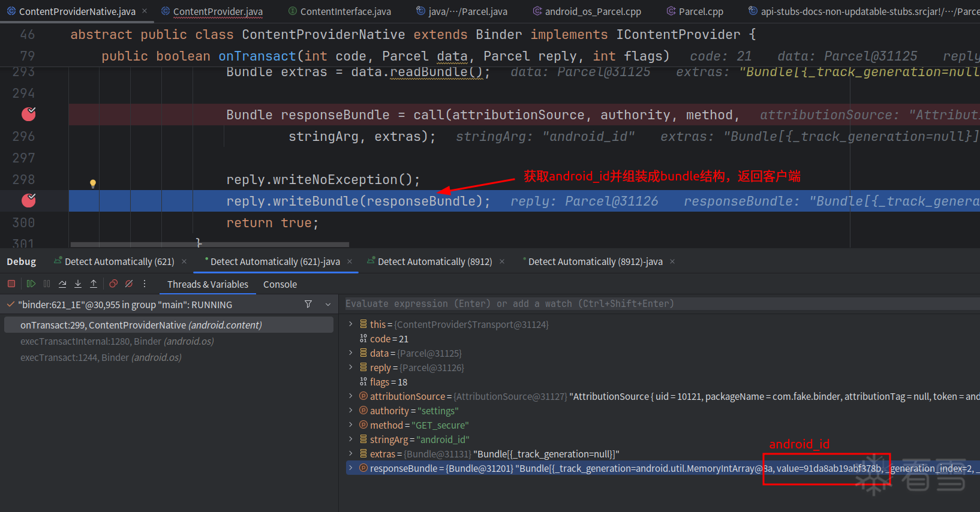
Task: Open the api-stubs-docs srcjar Parcel tab
Action: (x=864, y=11)
